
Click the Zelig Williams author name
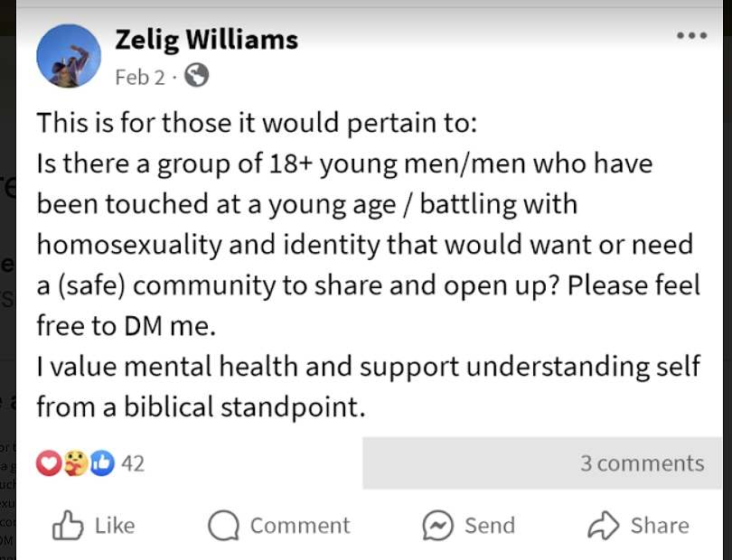point(206,40)
